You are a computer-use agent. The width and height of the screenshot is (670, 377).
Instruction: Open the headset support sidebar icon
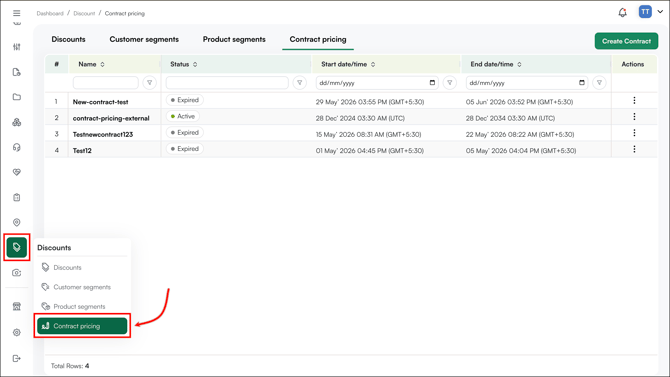point(17,147)
